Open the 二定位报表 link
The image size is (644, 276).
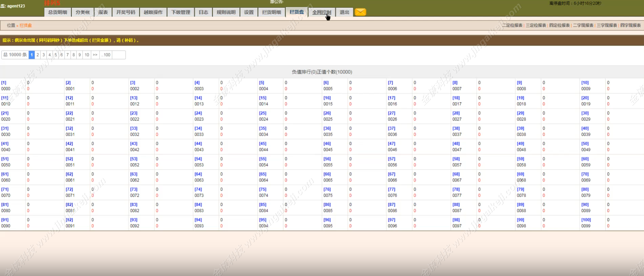point(512,25)
